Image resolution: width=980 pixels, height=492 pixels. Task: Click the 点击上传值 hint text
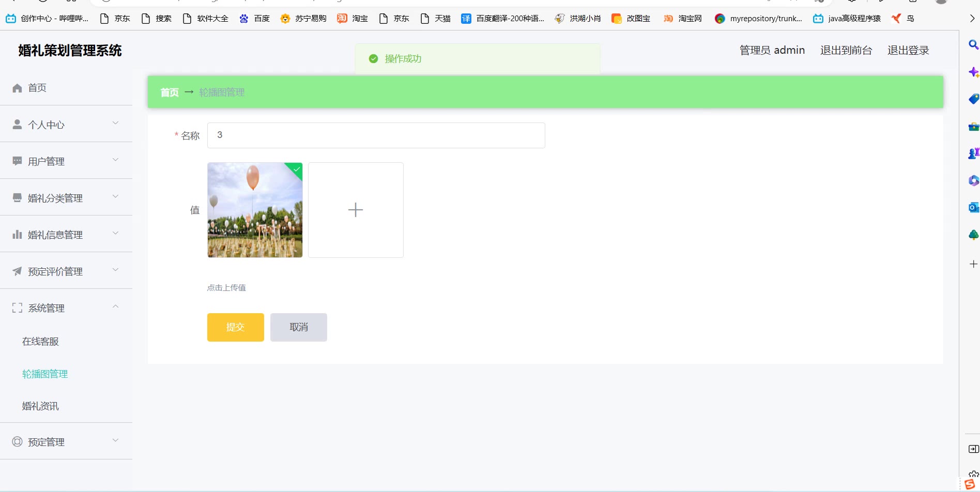click(x=226, y=288)
